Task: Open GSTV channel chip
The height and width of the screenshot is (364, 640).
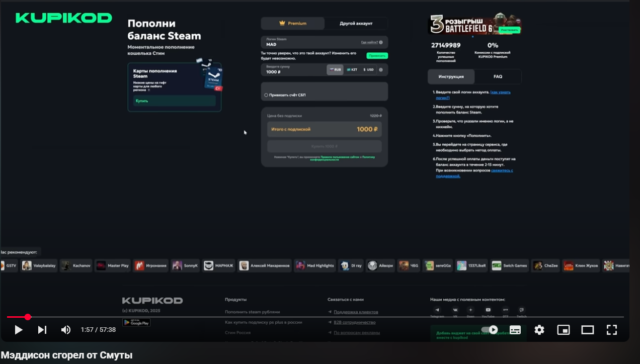Action: pos(9,265)
